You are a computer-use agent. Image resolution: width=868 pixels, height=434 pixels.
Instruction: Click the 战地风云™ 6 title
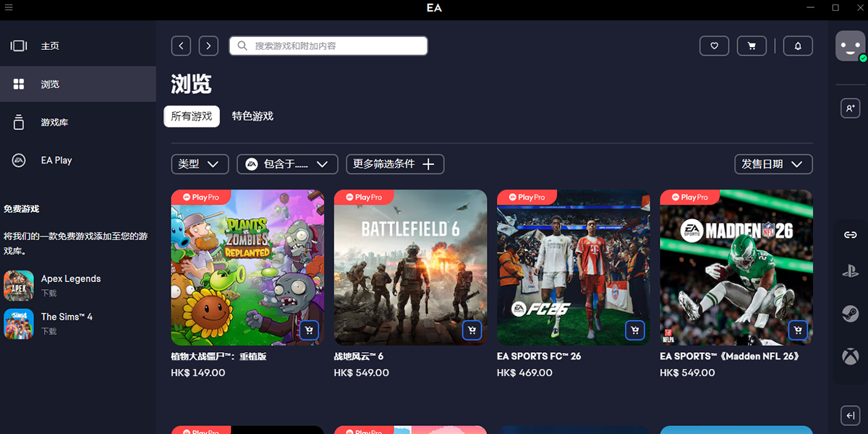tap(359, 356)
